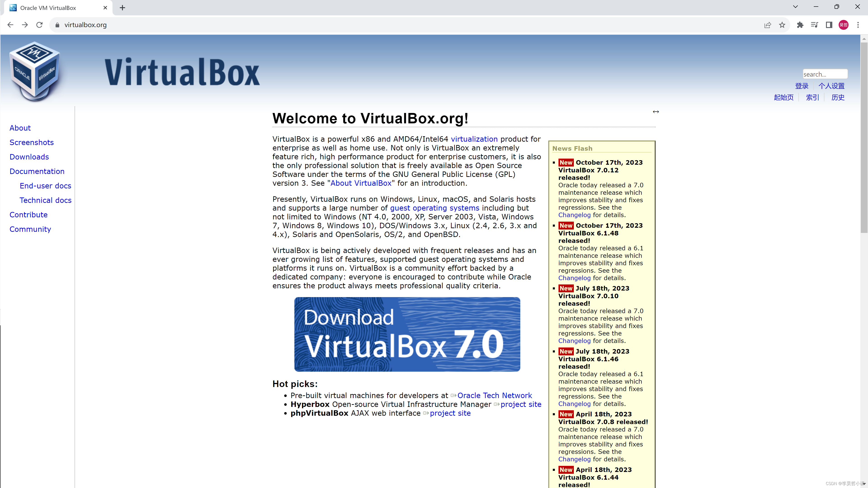Click the browser refresh icon

39,24
